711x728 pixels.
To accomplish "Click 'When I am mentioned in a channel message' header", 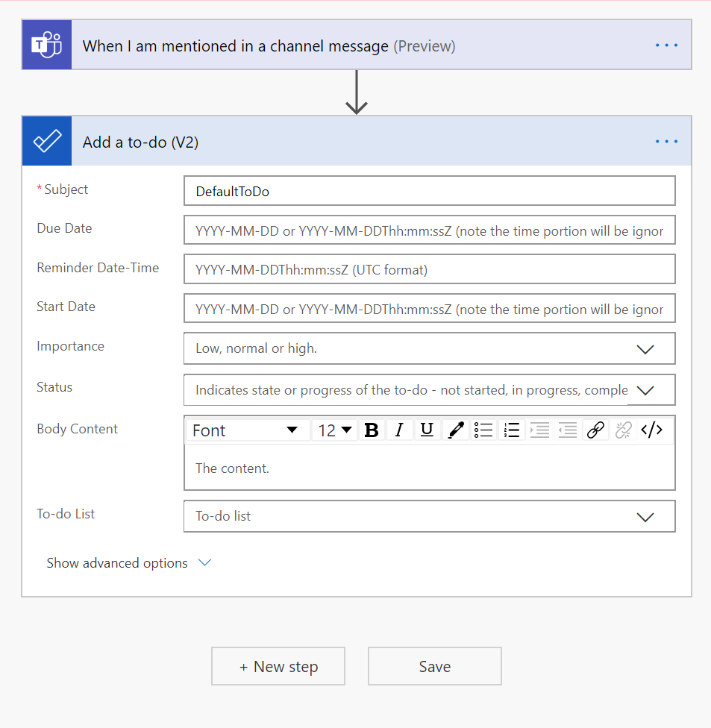I will [x=357, y=45].
